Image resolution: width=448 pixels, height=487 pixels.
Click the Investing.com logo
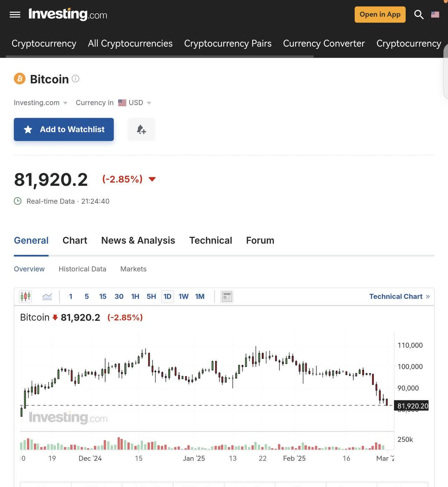68,14
